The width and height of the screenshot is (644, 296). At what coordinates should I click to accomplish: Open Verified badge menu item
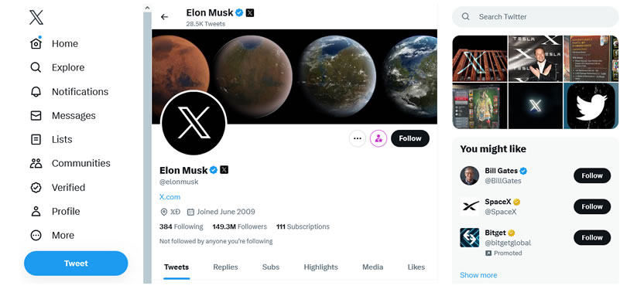point(36,187)
